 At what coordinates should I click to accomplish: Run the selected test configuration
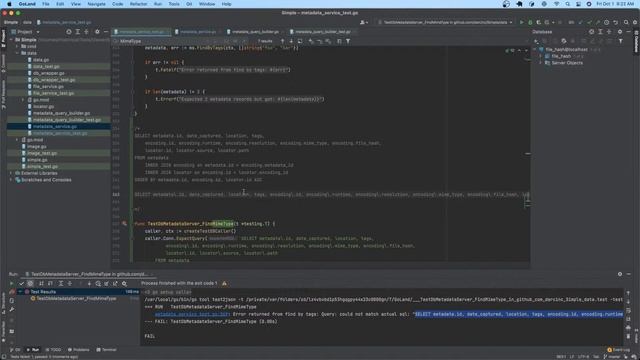pos(521,22)
